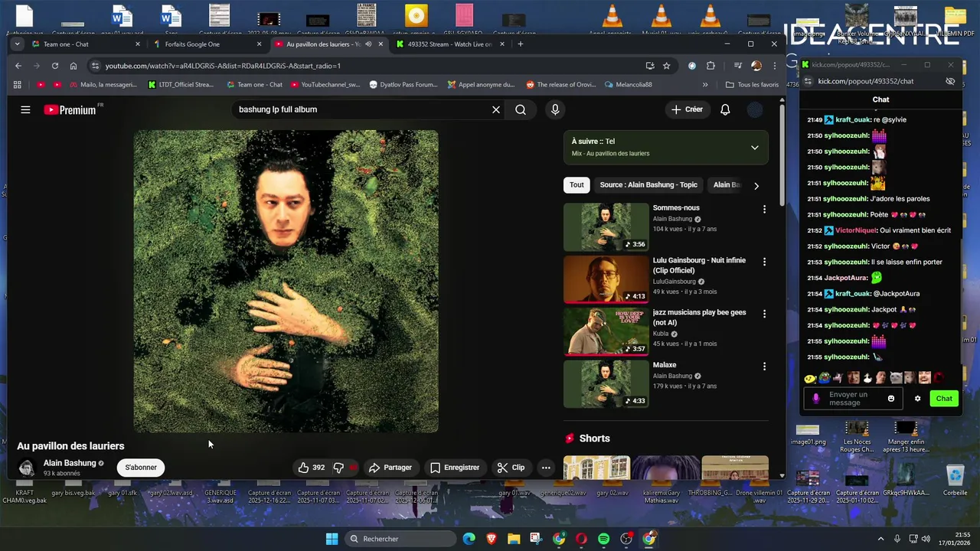
Task: Open Tous les favoris bookmarks folder
Action: pyautogui.click(x=752, y=85)
